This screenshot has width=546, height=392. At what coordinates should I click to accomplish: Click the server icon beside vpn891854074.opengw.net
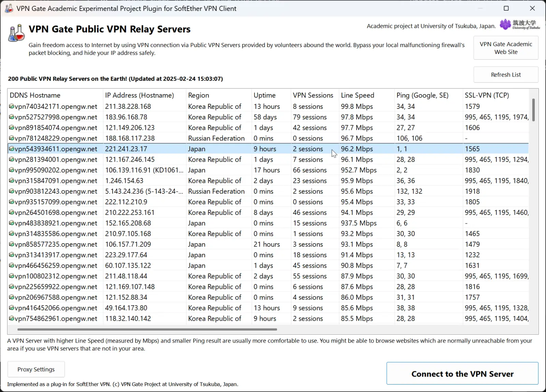[12, 128]
